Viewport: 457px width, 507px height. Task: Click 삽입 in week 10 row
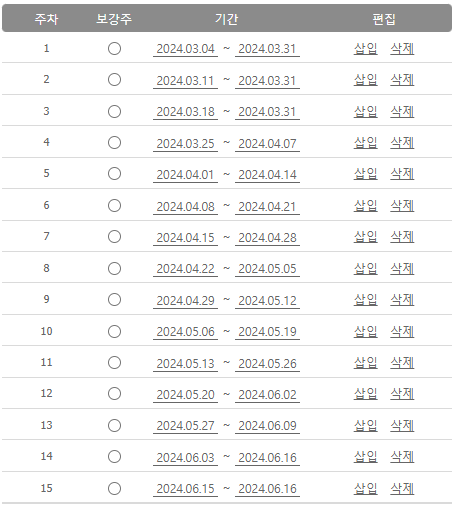click(x=366, y=332)
